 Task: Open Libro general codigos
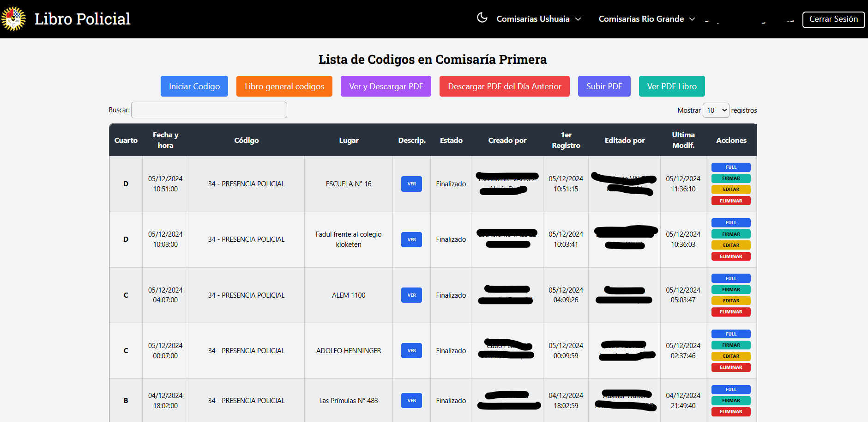(284, 86)
